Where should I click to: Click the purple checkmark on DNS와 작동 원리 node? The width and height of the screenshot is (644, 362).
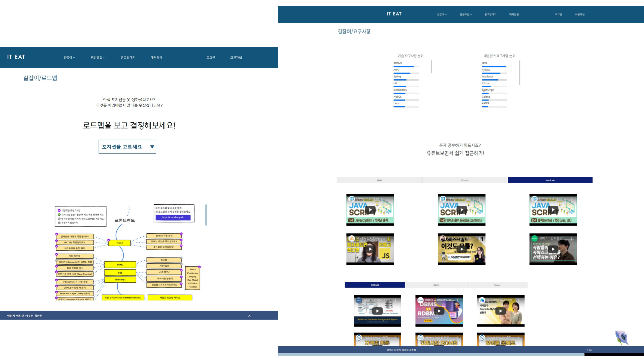181,234
